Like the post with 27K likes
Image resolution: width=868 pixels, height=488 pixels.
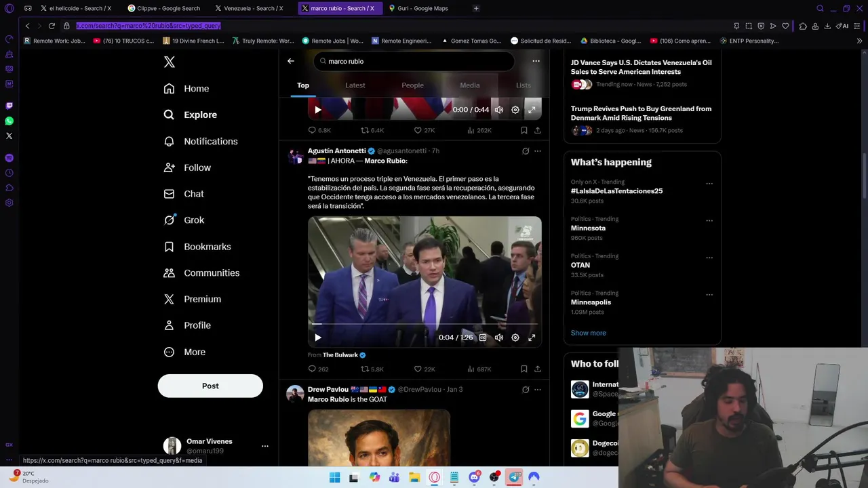425,130
